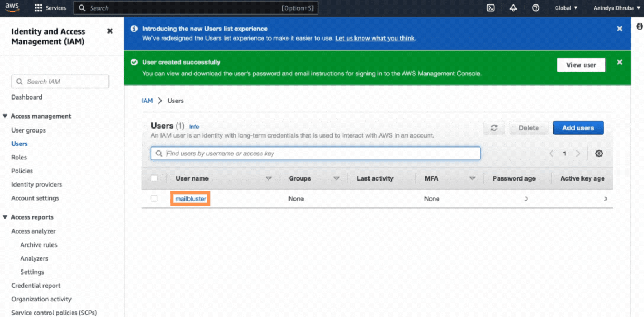The image size is (644, 317).
Task: Open Archive rules in the sidebar
Action: tap(39, 245)
